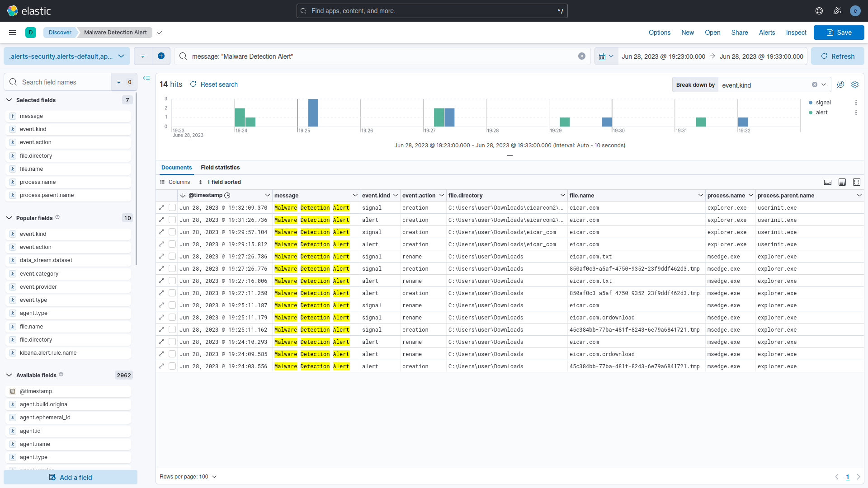Select checkbox for 19:24:03.556 row
Image resolution: width=868 pixels, height=488 pixels.
click(172, 366)
